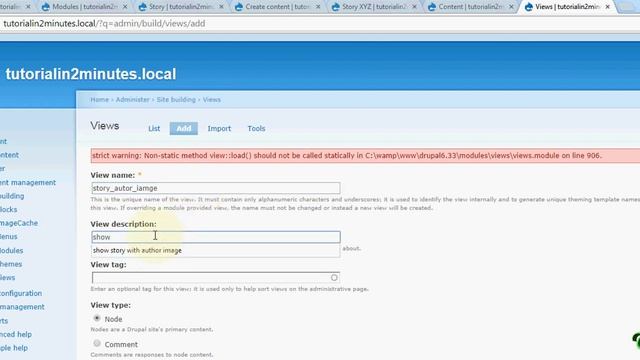The height and width of the screenshot is (360, 640).
Task: Open the Content browser tab
Action: pyautogui.click(x=470, y=7)
